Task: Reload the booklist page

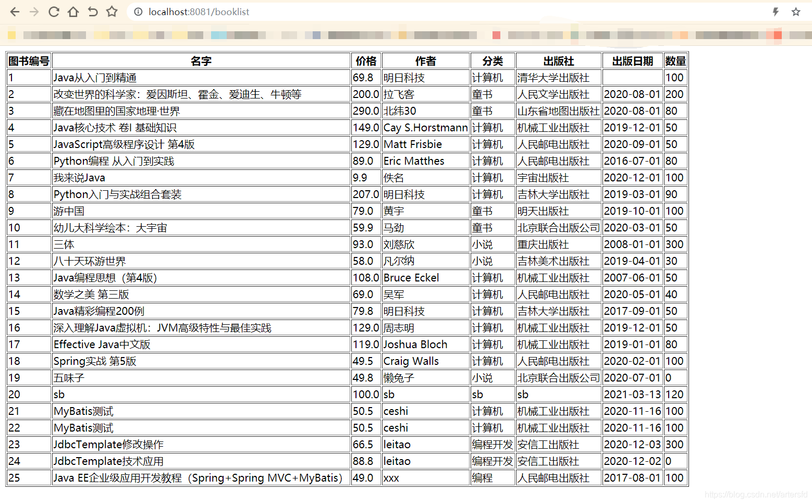Action: [x=54, y=11]
